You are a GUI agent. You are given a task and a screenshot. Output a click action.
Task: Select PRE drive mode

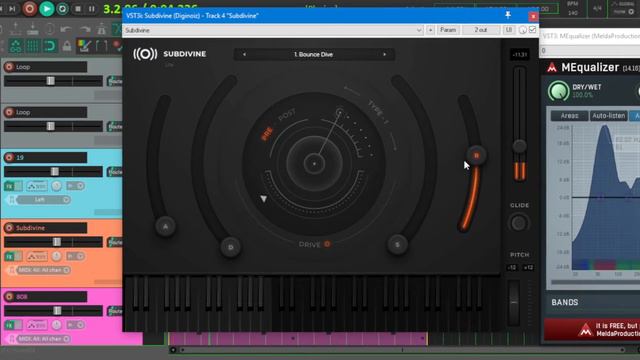[x=267, y=133]
